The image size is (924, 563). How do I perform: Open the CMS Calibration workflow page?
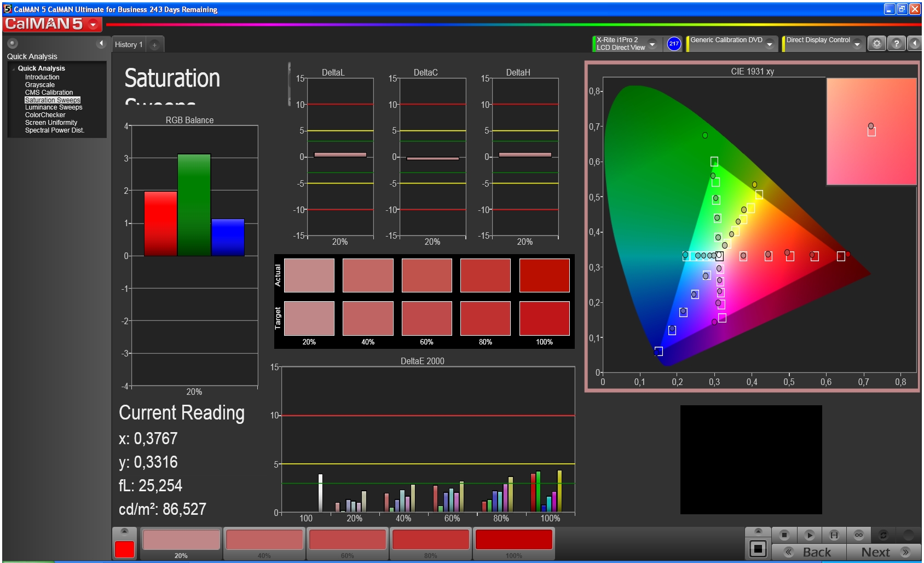point(49,93)
